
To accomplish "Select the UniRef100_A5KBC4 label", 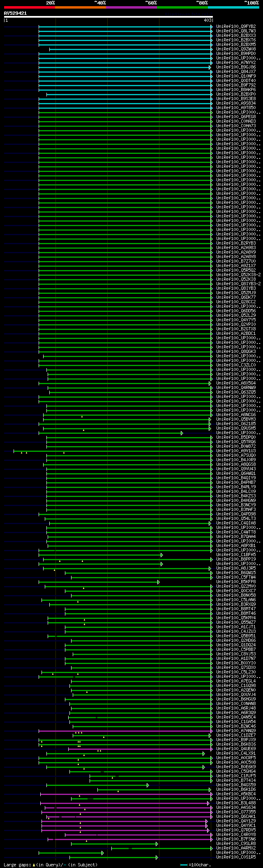I will (x=236, y=794).
